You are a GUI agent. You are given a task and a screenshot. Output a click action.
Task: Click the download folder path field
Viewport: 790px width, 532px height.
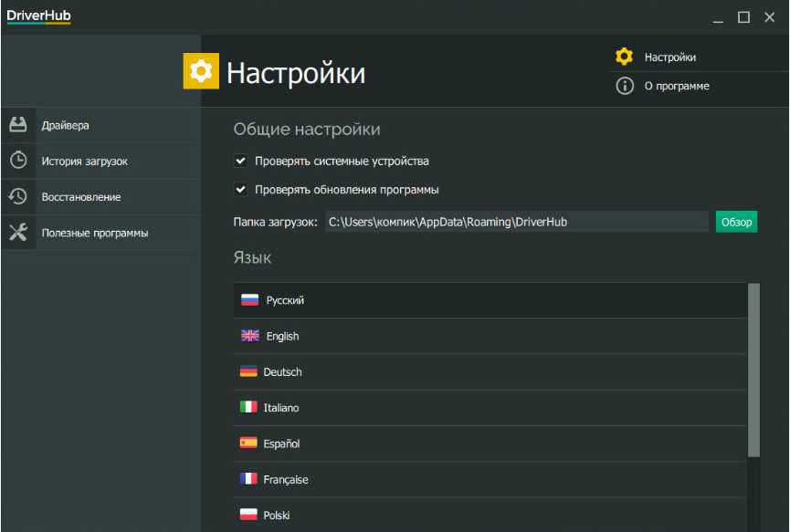(516, 222)
